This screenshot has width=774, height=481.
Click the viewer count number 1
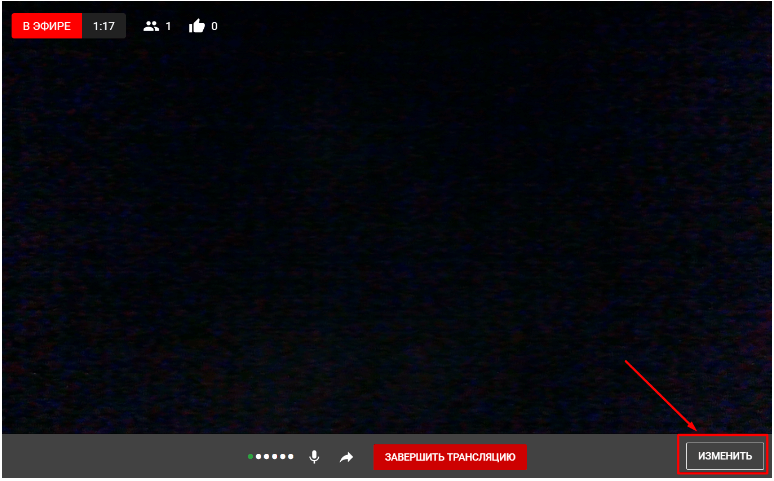tap(168, 26)
